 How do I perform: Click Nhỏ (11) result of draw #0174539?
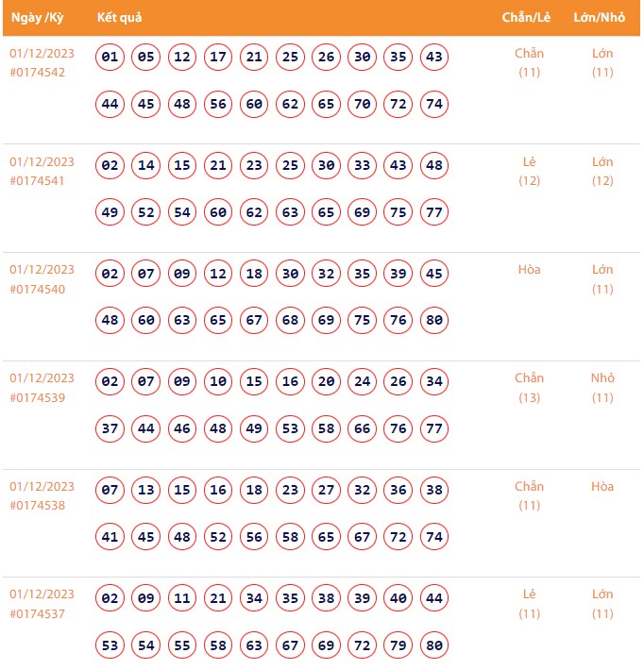(602, 388)
